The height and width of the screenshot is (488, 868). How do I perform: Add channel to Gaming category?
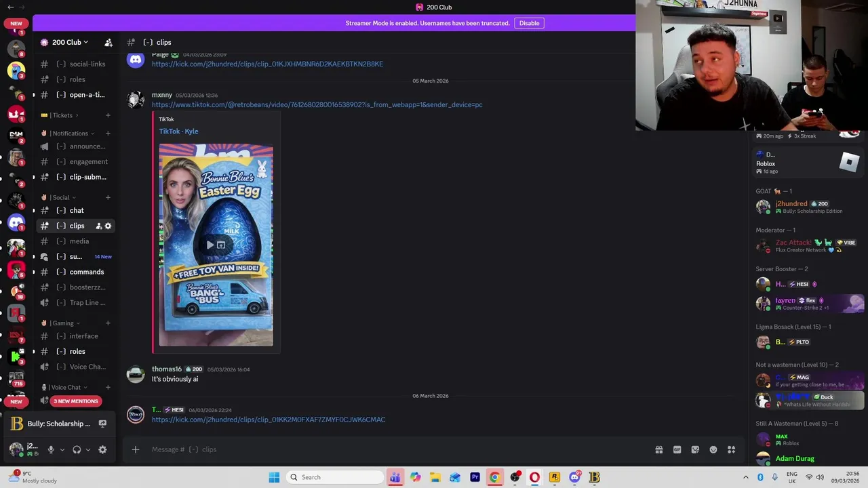point(108,323)
